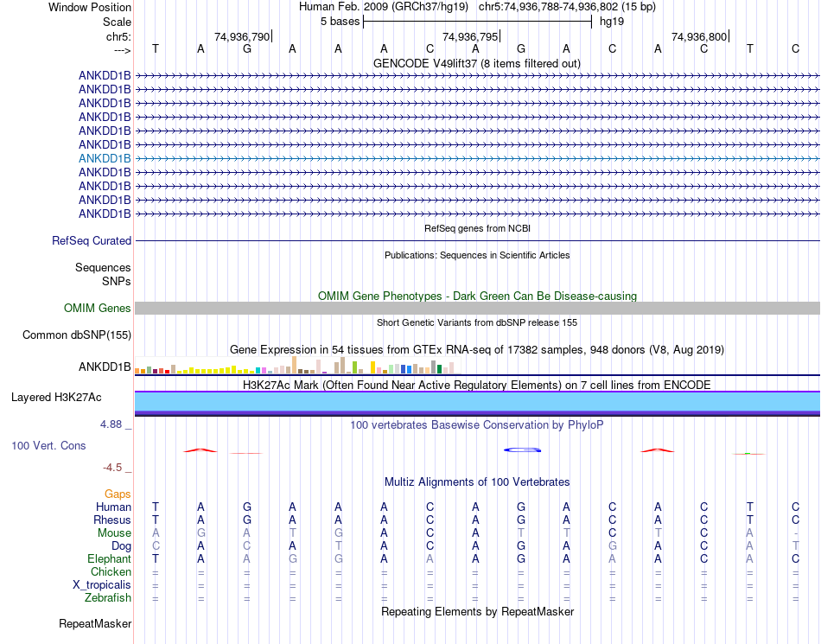Viewport: 821px width, 644px height.
Task: Open the GTEx Gene Expression track title
Action: click(x=477, y=350)
